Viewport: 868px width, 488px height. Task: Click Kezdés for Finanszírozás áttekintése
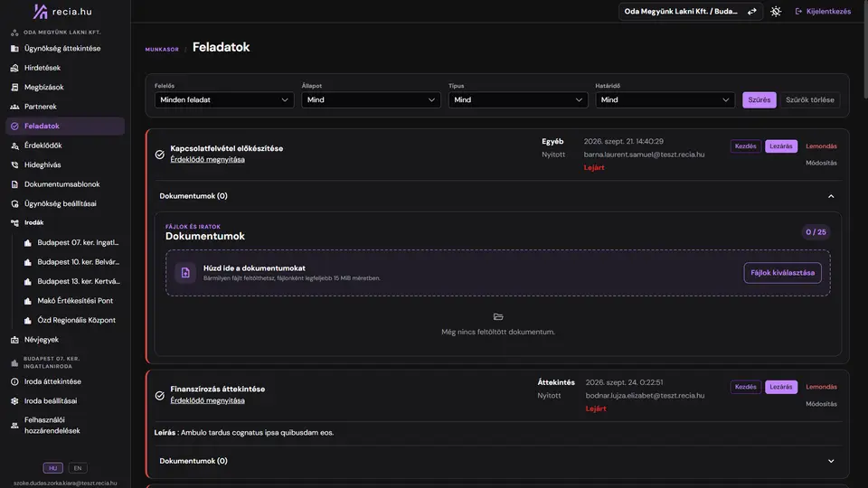[746, 387]
